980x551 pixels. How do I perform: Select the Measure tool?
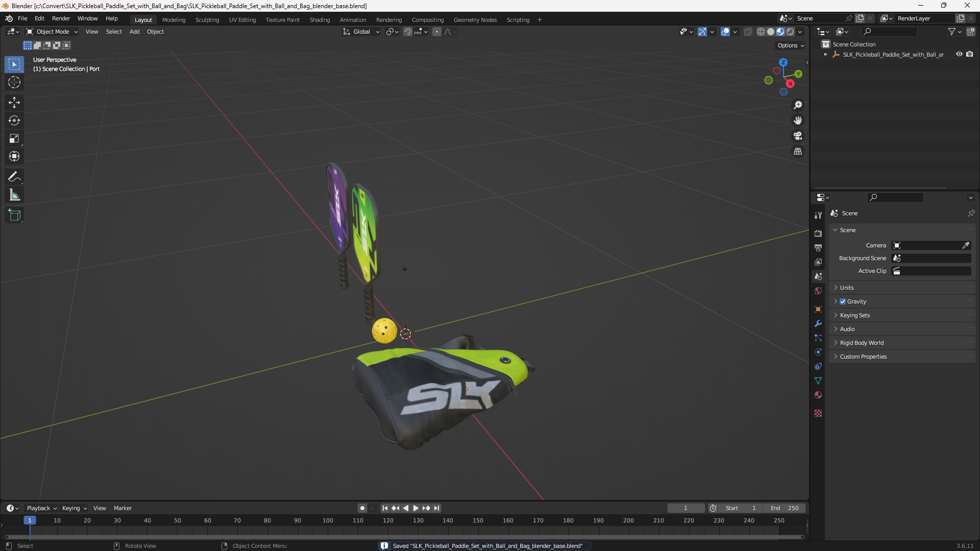[x=14, y=195]
